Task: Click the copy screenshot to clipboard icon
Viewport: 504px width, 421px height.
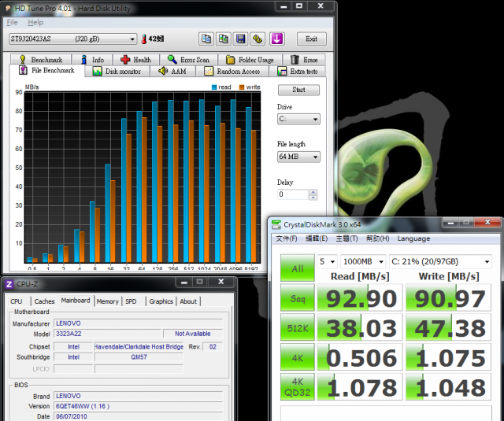Action: [x=224, y=39]
